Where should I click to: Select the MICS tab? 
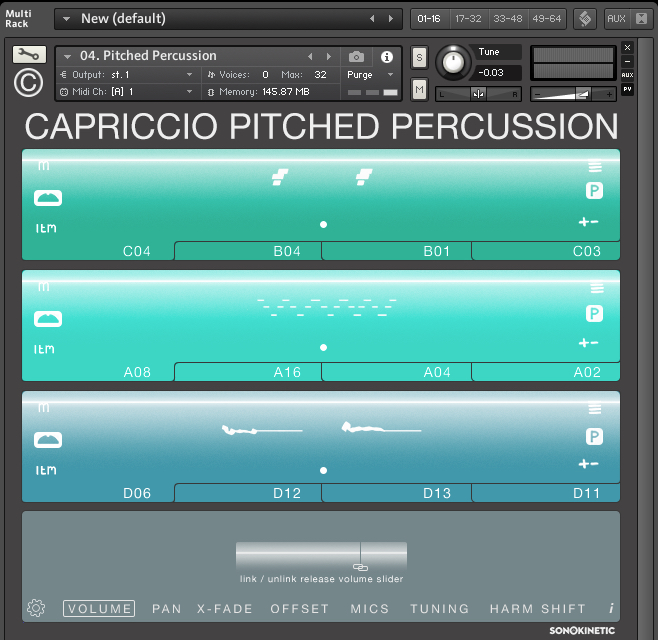[370, 609]
